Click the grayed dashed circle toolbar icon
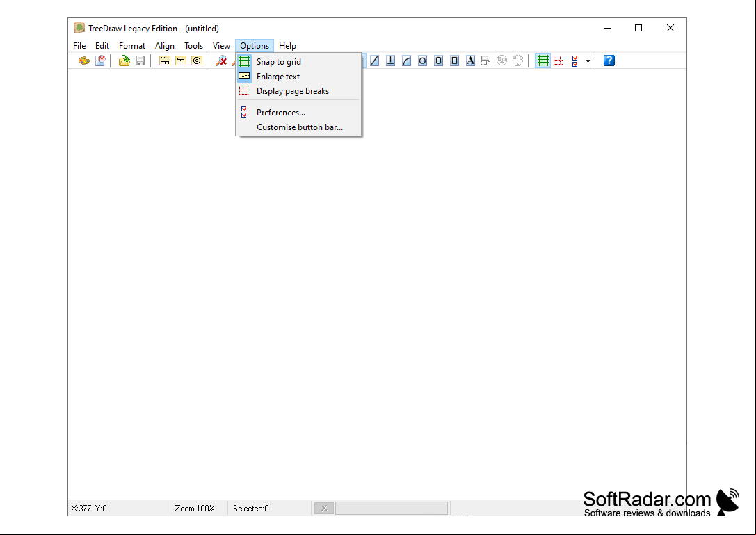The width and height of the screenshot is (756, 535). click(x=518, y=61)
